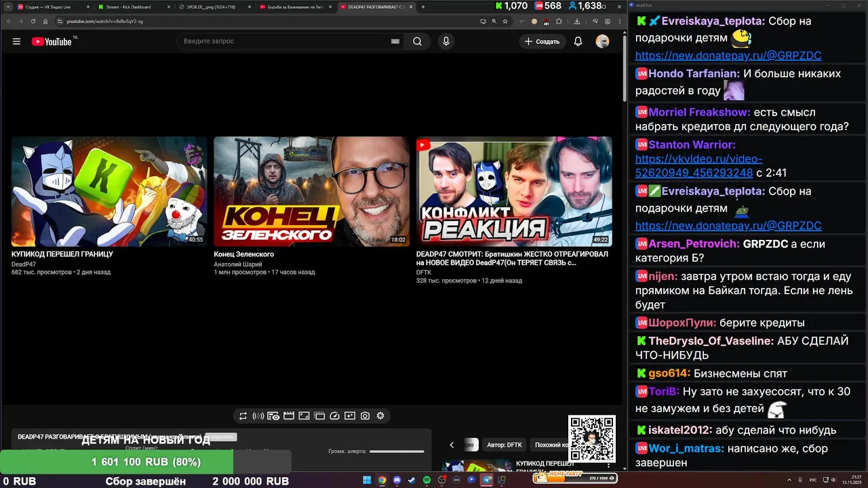Screen dimensions: 868x488
Task: Start voice search with the microphone
Action: pyautogui.click(x=446, y=41)
